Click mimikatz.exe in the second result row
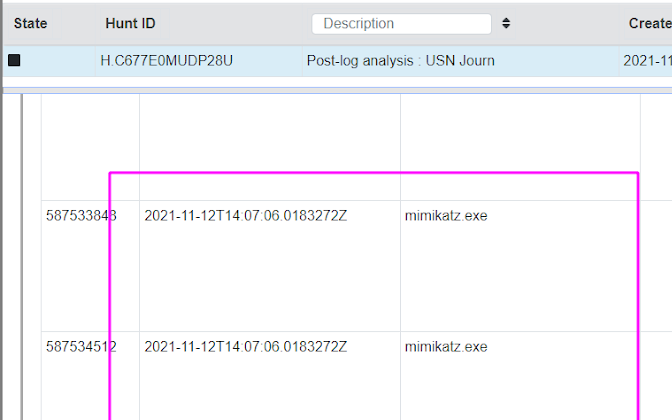The height and width of the screenshot is (420, 672). (446, 347)
